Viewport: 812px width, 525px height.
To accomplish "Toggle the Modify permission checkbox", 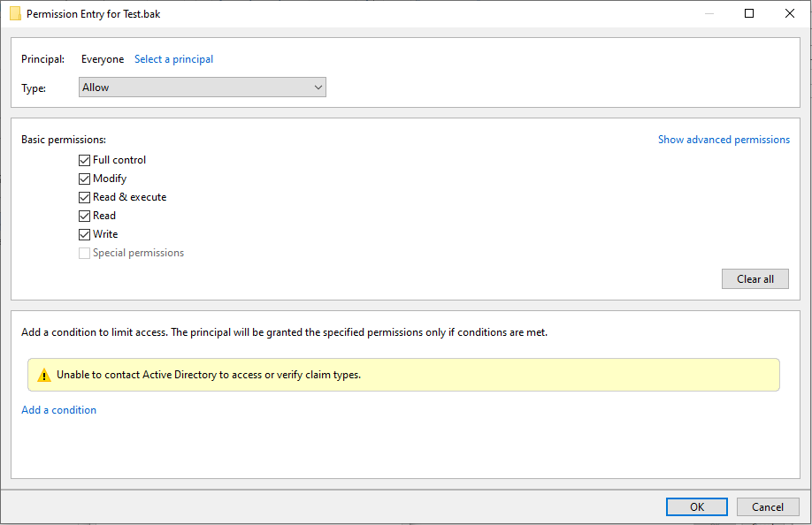I will click(x=85, y=179).
